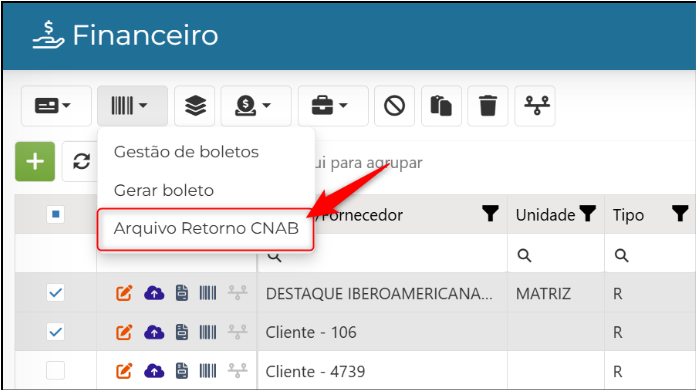
Task: Click the copy/paste clipboard toolbar icon
Action: (441, 106)
